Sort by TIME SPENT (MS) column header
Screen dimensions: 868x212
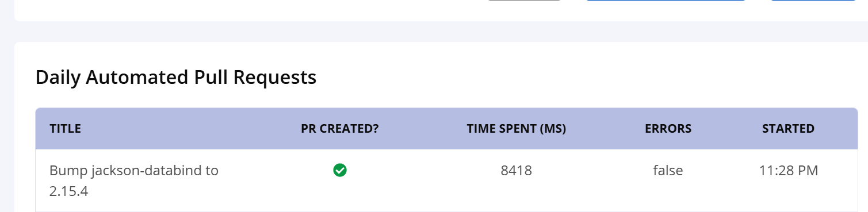point(517,129)
